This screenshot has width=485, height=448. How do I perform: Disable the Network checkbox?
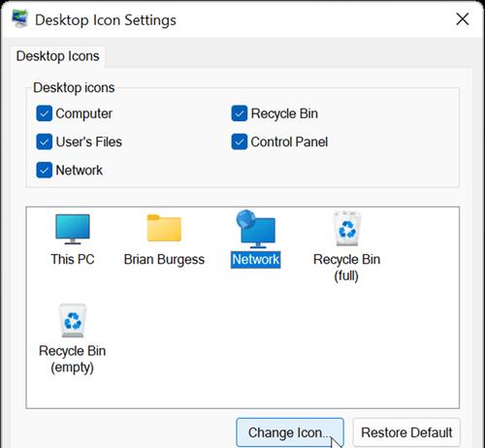coord(45,170)
